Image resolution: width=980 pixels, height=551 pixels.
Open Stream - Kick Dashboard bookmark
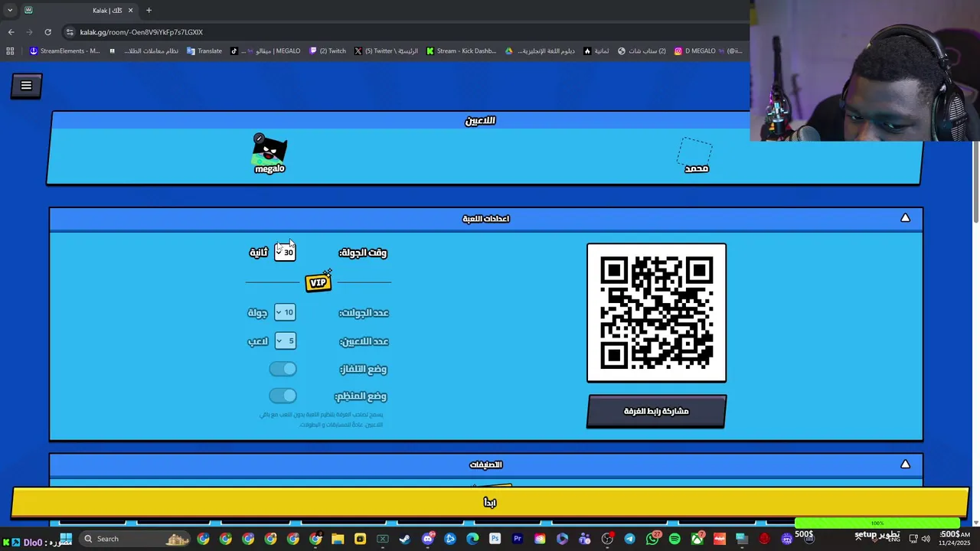point(462,51)
